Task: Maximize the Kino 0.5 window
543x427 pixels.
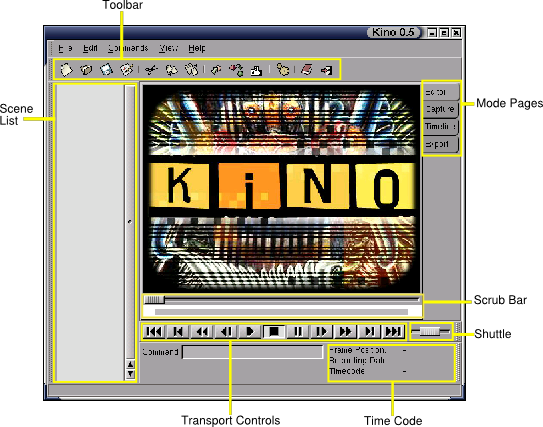Action: [444, 33]
